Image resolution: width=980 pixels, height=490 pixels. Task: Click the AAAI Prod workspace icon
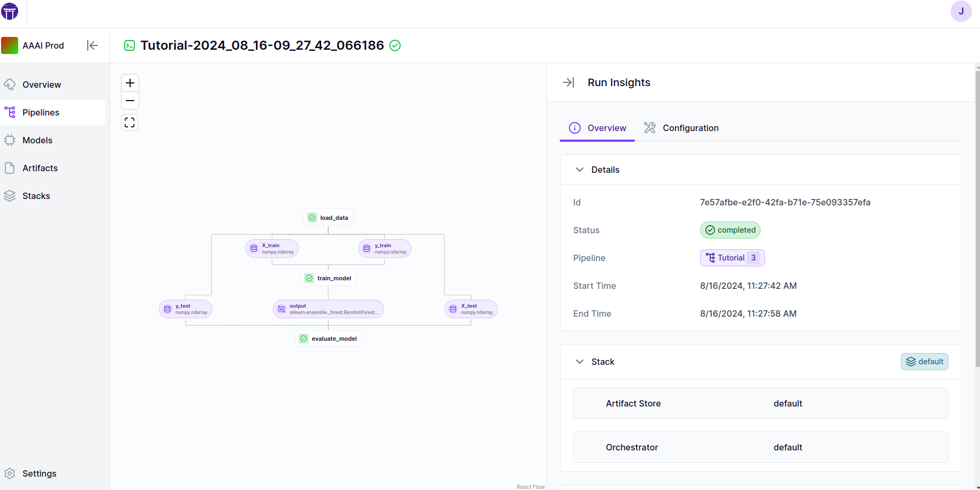pyautogui.click(x=10, y=45)
